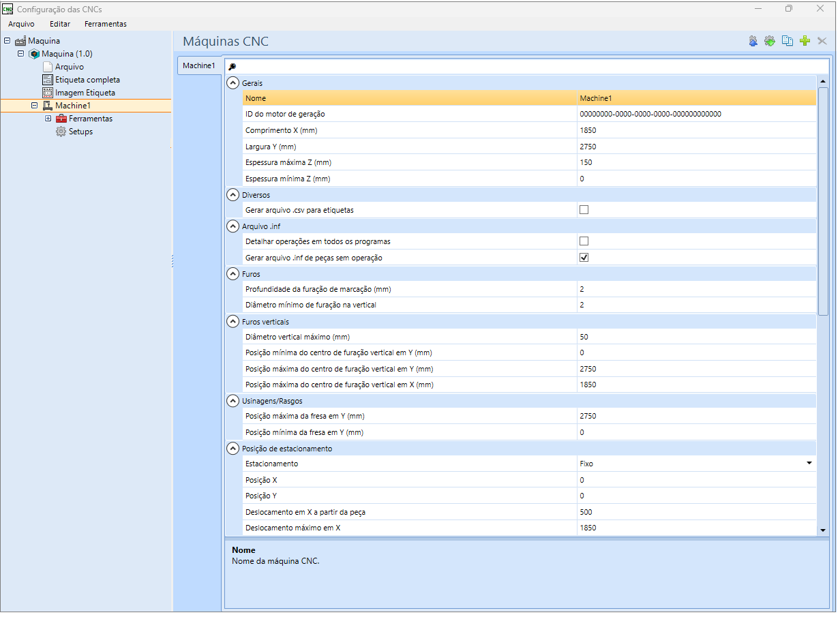Select the Espessura mínima Z (mm) row

coord(529,179)
